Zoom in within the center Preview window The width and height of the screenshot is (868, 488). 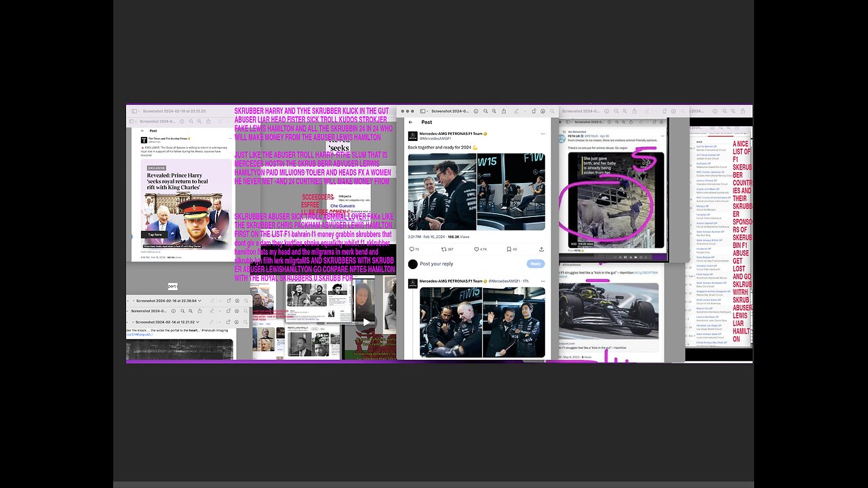tap(494, 111)
